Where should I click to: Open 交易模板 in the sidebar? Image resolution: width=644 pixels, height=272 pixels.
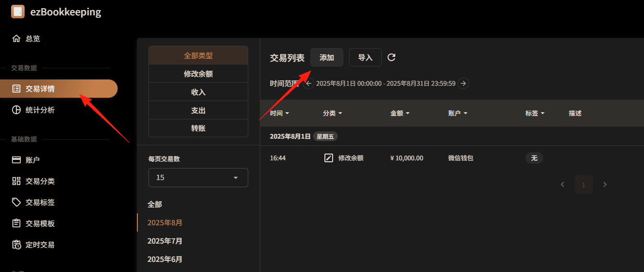(40, 223)
